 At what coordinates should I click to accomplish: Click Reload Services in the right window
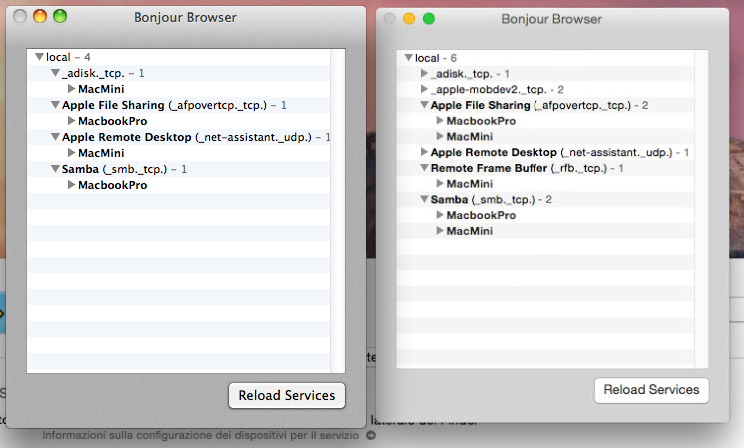651,390
